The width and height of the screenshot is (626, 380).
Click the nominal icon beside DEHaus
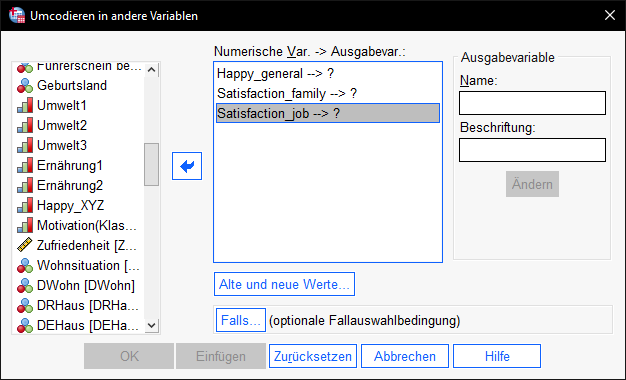click(x=25, y=325)
